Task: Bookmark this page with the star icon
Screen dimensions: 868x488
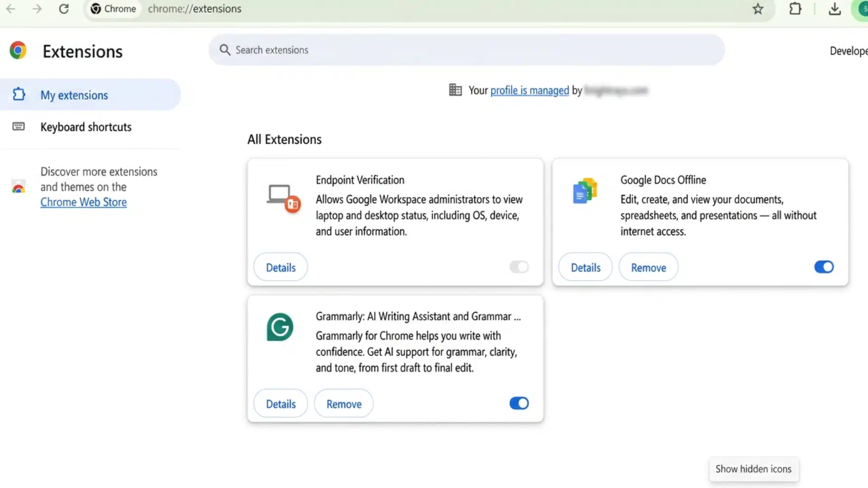Action: (x=758, y=9)
